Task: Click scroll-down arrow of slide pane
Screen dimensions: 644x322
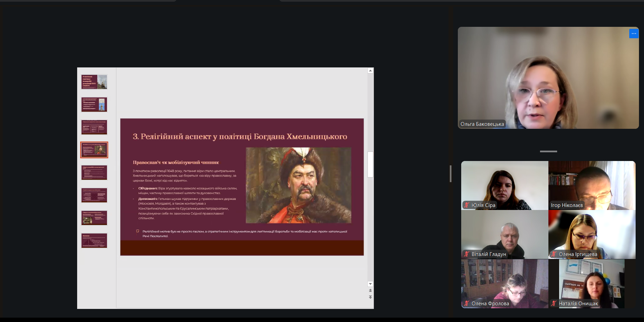Action: [370, 284]
